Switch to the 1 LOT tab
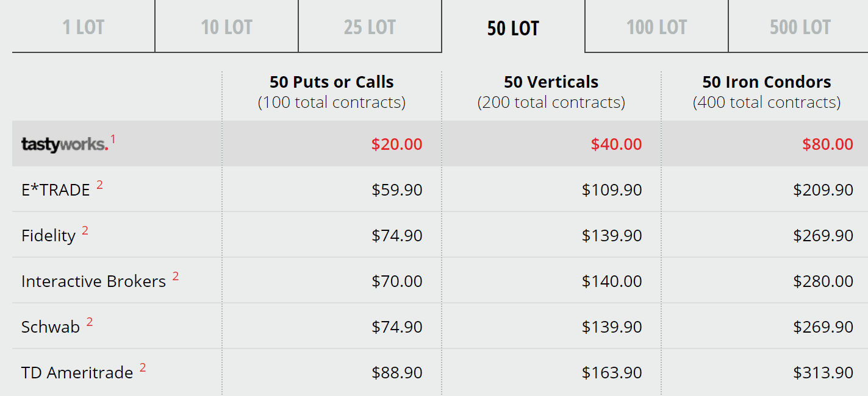Screen dimensions: 868x396 coord(84,26)
